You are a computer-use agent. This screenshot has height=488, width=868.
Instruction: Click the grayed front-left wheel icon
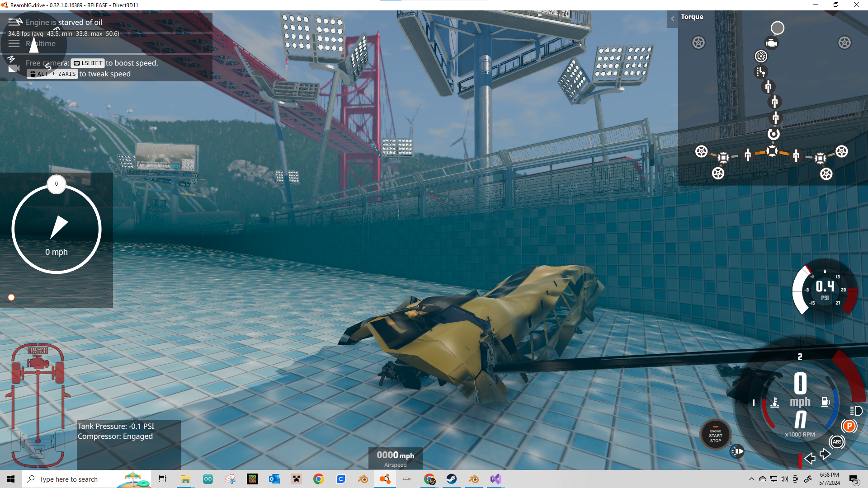[x=698, y=43]
